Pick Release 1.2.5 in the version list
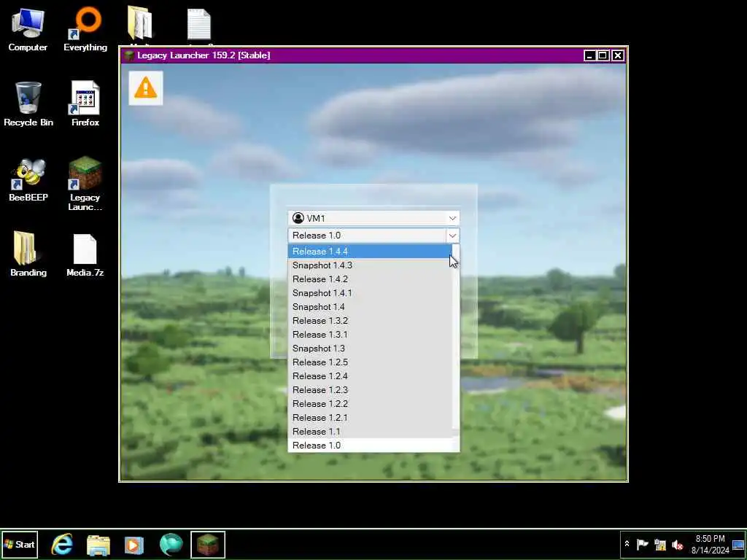 (370, 362)
